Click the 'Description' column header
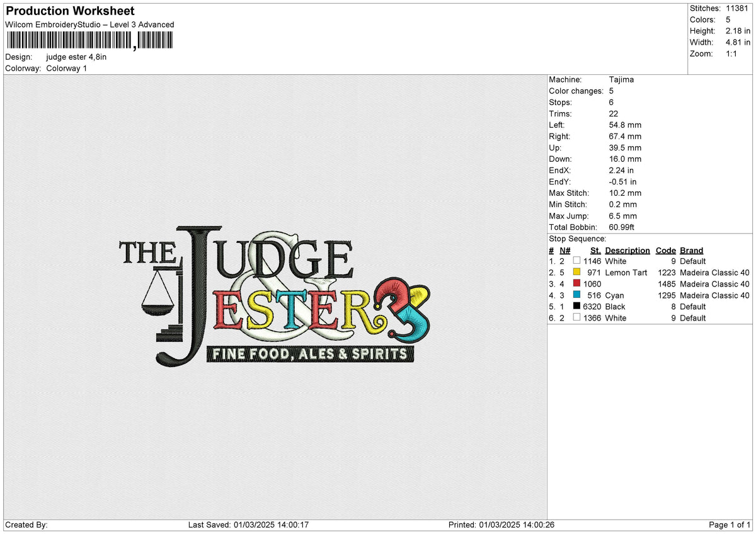 pos(627,250)
